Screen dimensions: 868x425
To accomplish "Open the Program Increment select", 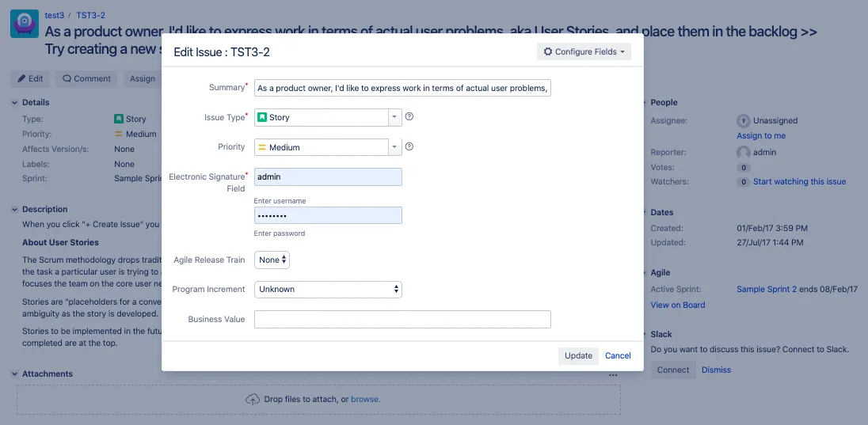I will pos(328,290).
